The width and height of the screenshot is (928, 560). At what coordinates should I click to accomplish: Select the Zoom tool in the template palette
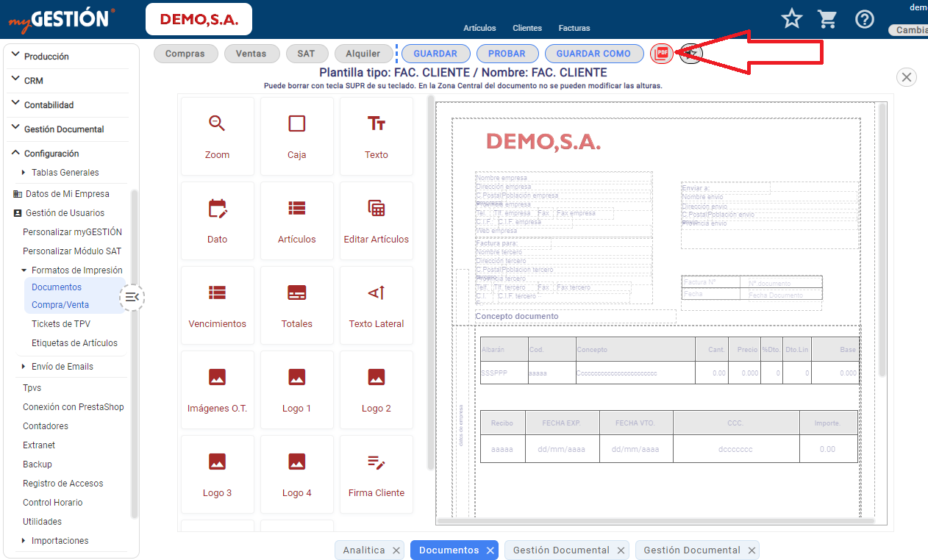coord(217,136)
